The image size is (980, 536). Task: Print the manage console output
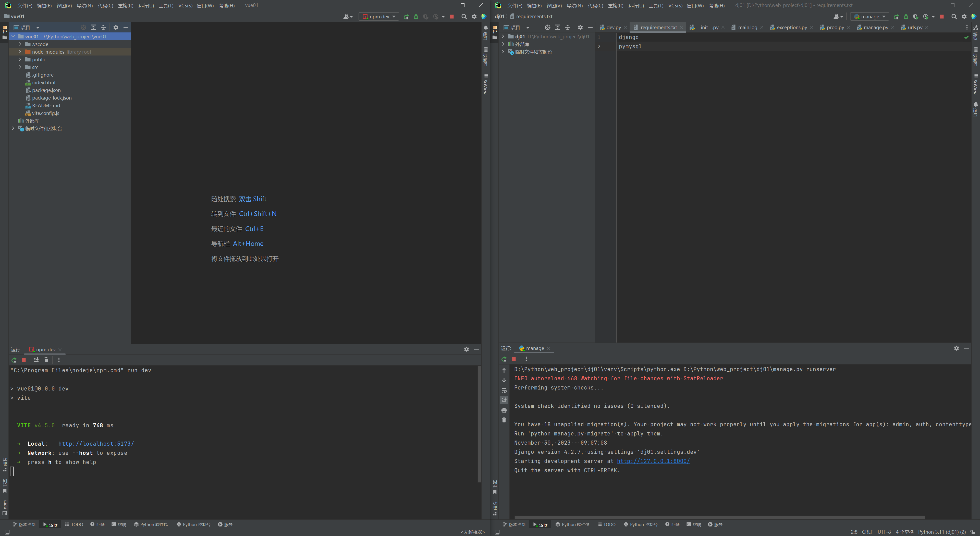(504, 410)
